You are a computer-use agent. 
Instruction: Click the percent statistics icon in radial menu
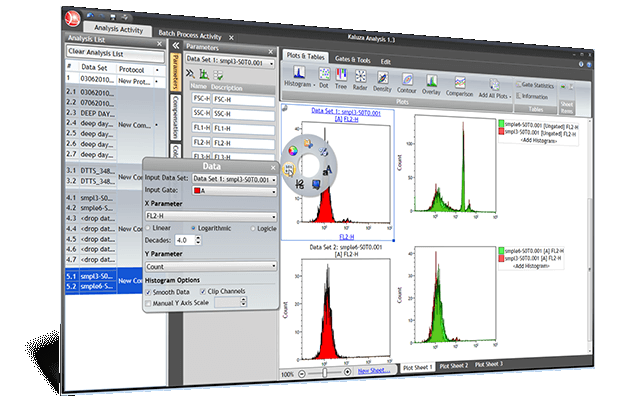click(323, 151)
